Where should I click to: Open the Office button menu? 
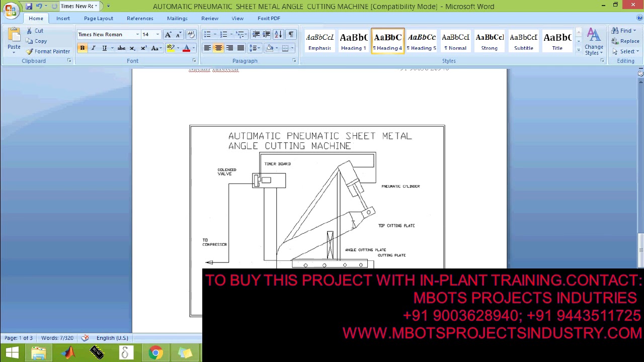(x=10, y=10)
